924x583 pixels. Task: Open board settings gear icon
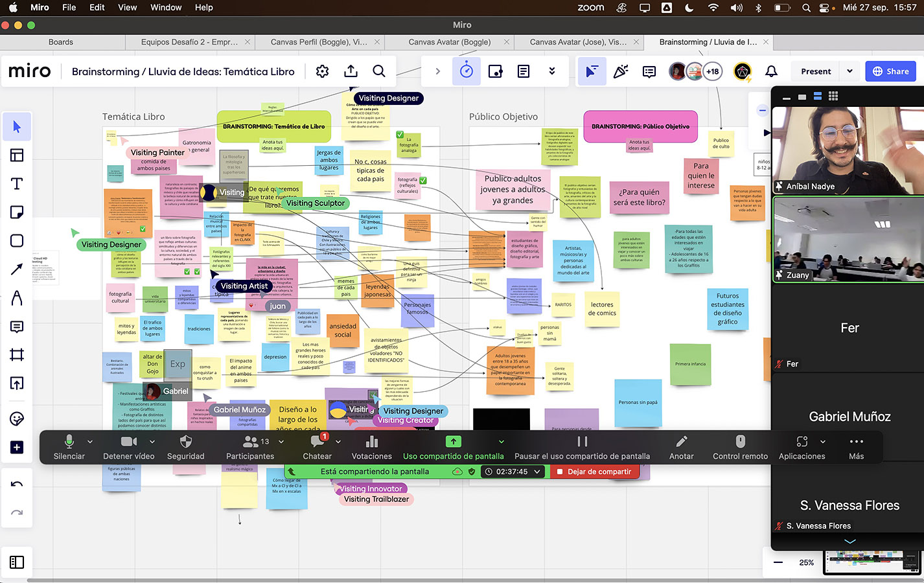point(322,71)
